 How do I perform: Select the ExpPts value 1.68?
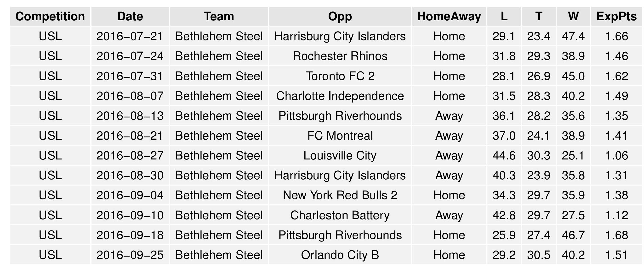coord(616,235)
